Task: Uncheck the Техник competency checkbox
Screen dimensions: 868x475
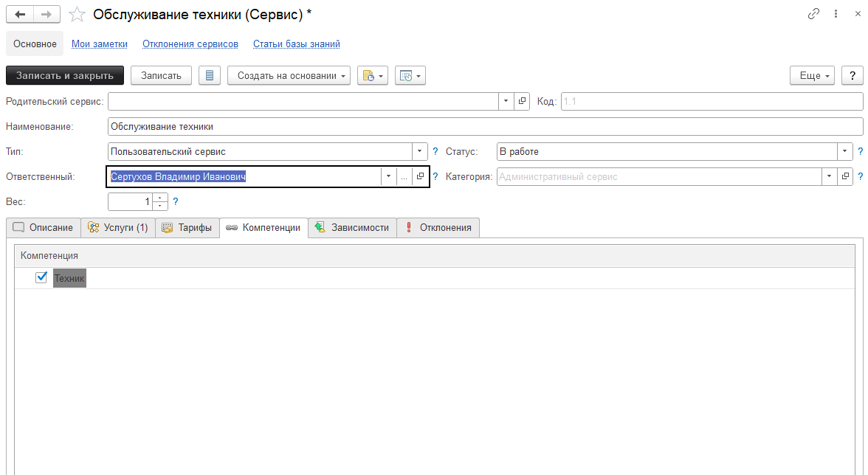Action: (x=41, y=277)
